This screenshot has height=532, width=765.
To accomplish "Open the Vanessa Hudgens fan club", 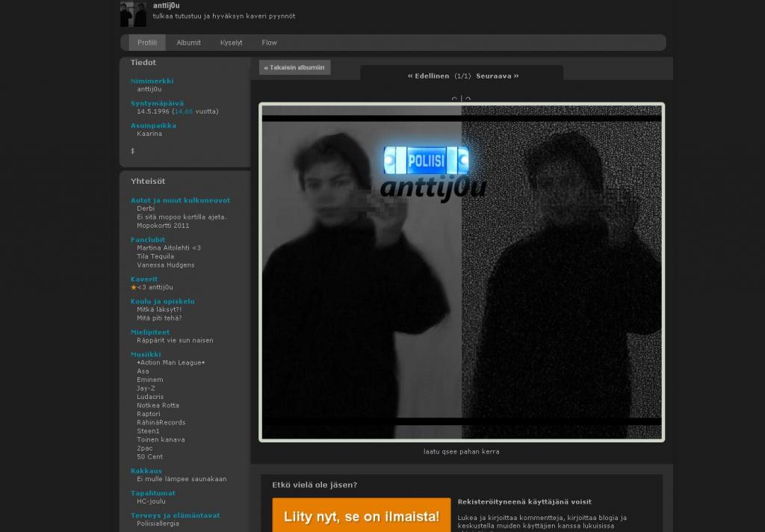I will pyautogui.click(x=165, y=265).
